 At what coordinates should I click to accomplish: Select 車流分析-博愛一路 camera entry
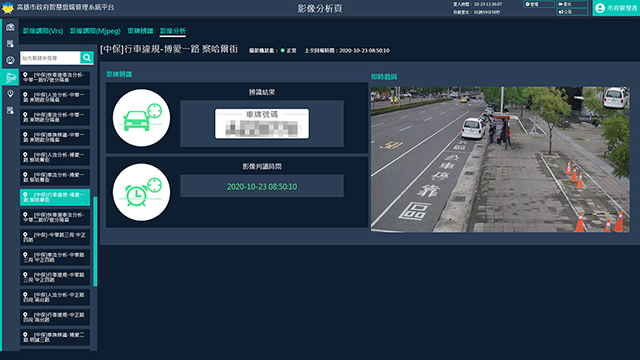click(x=55, y=178)
